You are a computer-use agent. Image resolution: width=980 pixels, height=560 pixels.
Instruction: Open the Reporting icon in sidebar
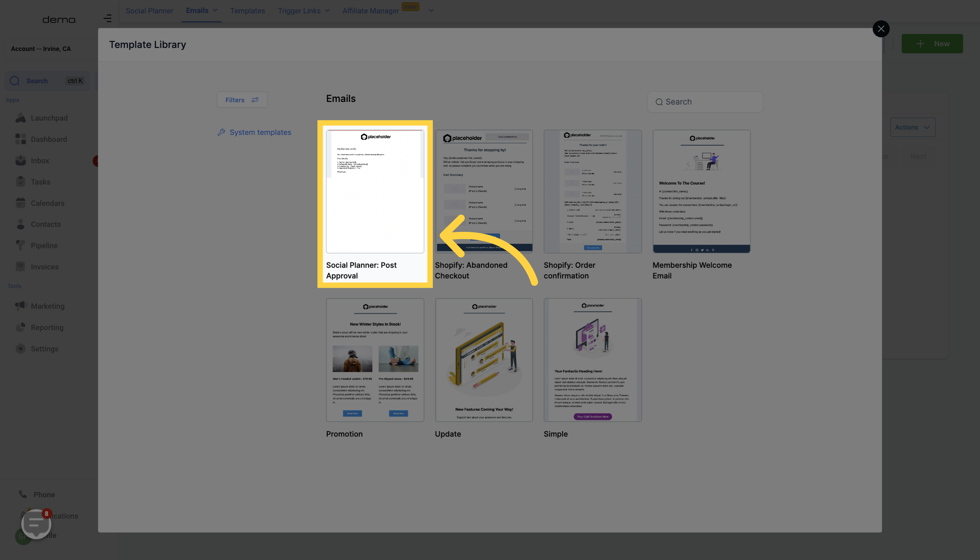pyautogui.click(x=20, y=328)
